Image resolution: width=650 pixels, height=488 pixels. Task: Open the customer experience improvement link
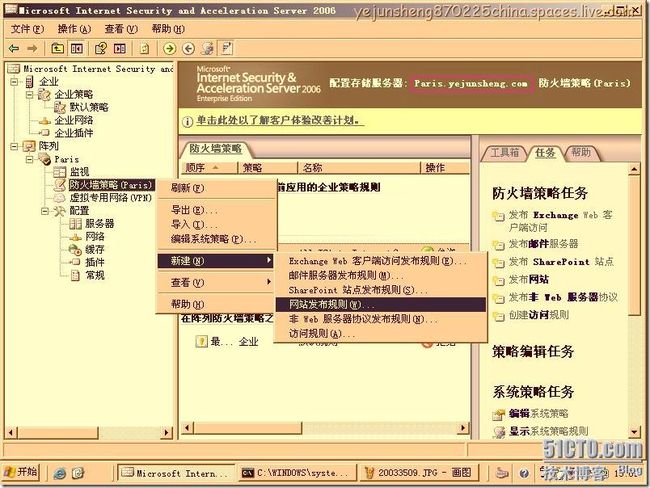(x=279, y=121)
